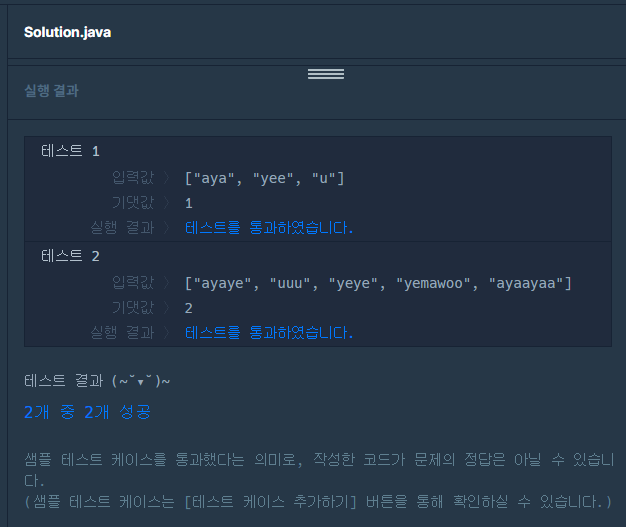This screenshot has height=527, width=626.
Task: Click the 2개 중 2개 성공 summary
Action: (x=87, y=412)
